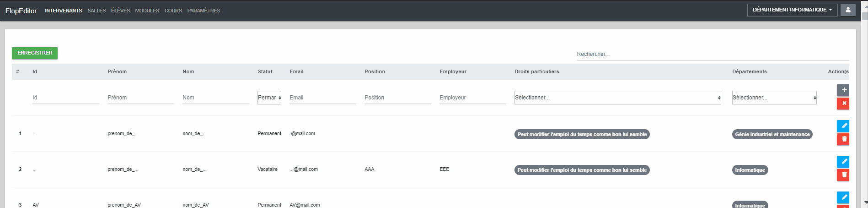
Task: Click the Rechercher search field
Action: [713, 54]
